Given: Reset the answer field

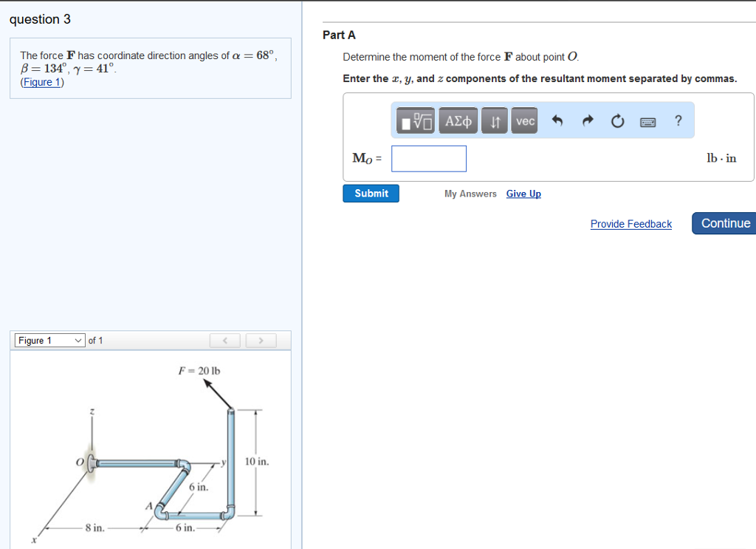Looking at the screenshot, I should [x=617, y=120].
